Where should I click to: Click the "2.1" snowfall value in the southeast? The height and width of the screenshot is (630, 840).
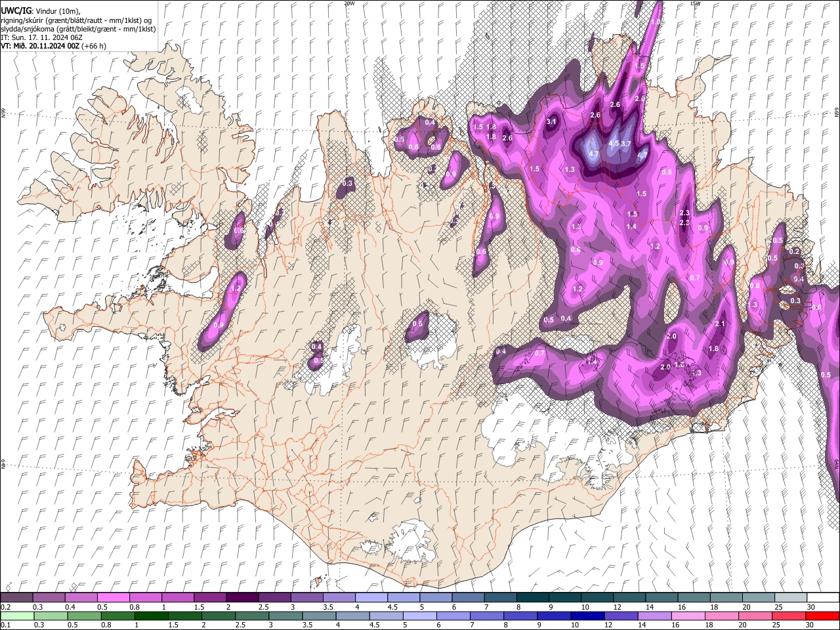point(720,324)
